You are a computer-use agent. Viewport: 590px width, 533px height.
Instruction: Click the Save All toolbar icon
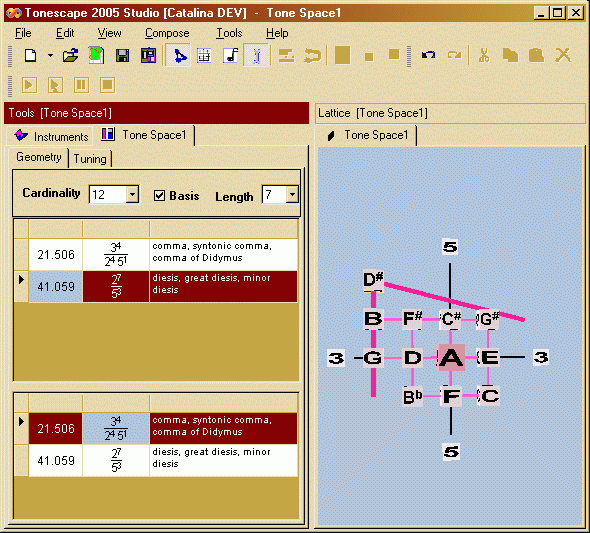pos(148,56)
